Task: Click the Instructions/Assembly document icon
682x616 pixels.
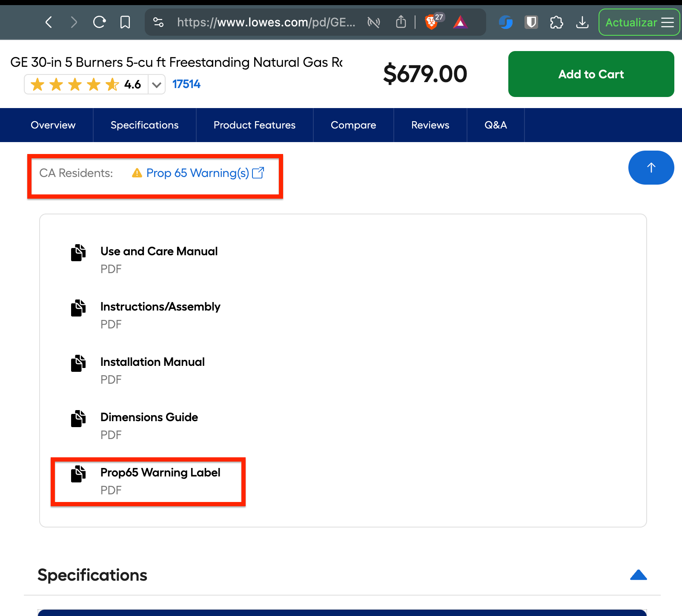Action: point(78,308)
